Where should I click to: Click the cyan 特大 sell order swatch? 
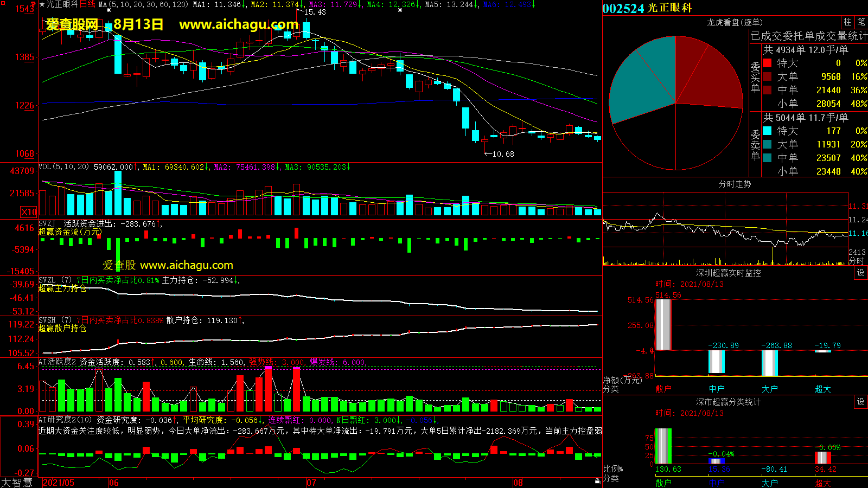[x=767, y=131]
